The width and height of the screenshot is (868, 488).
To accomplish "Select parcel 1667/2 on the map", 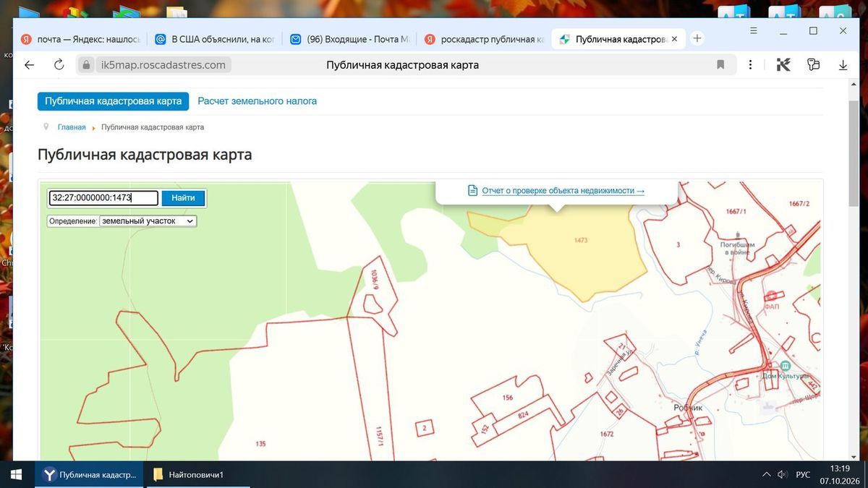I will (799, 204).
